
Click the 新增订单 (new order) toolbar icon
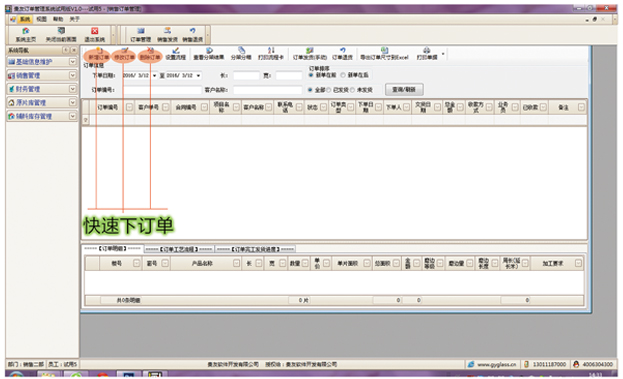pyautogui.click(x=98, y=54)
